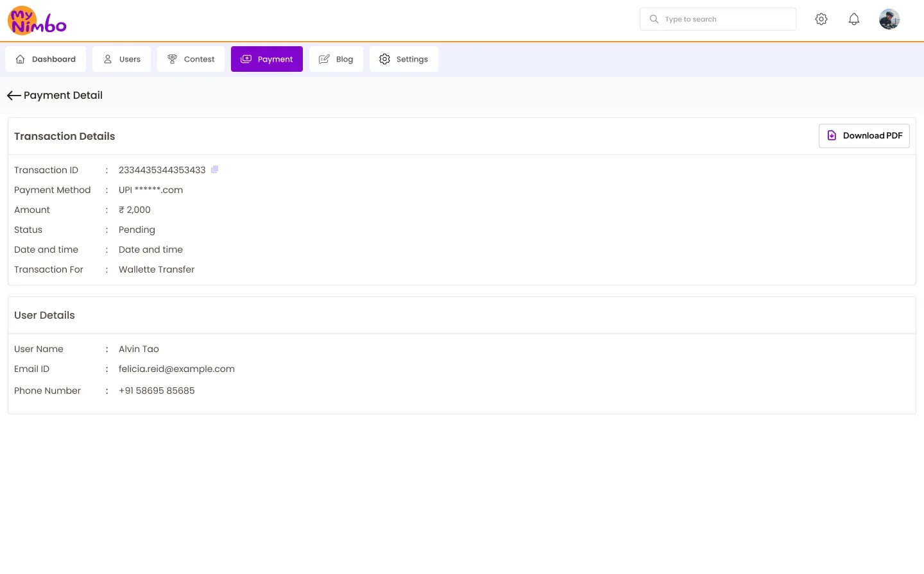Image resolution: width=924 pixels, height=574 pixels.
Task: Open the user profile avatar
Action: point(889,19)
